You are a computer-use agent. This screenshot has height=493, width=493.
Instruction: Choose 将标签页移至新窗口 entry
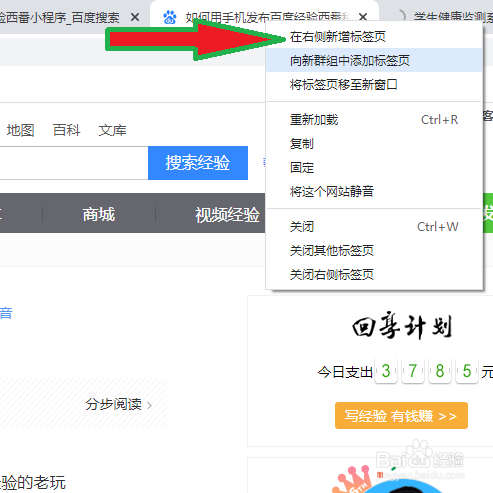click(374, 84)
